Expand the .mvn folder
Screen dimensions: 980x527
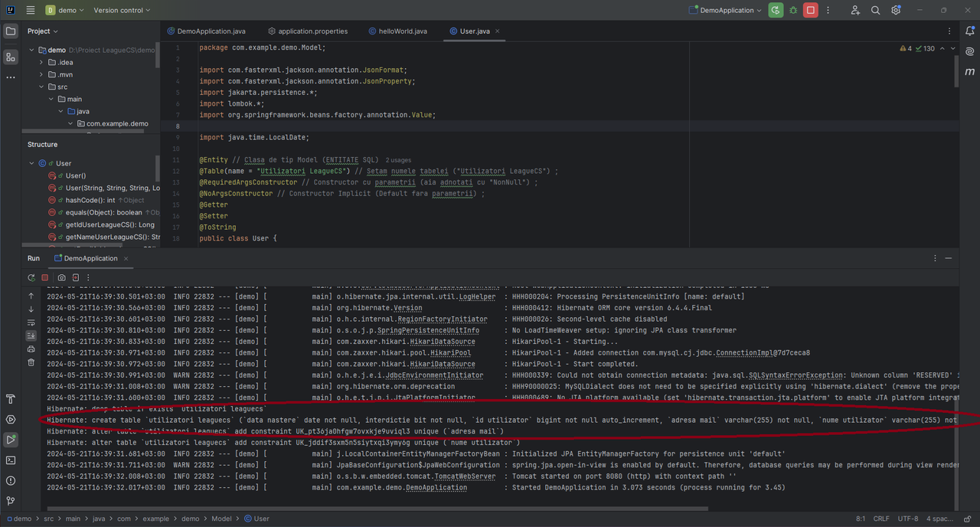[x=42, y=74]
